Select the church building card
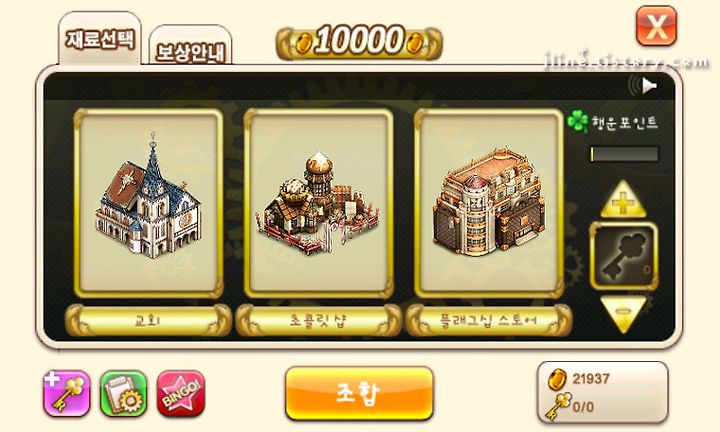Viewport: 720px width, 432px height. tap(148, 203)
